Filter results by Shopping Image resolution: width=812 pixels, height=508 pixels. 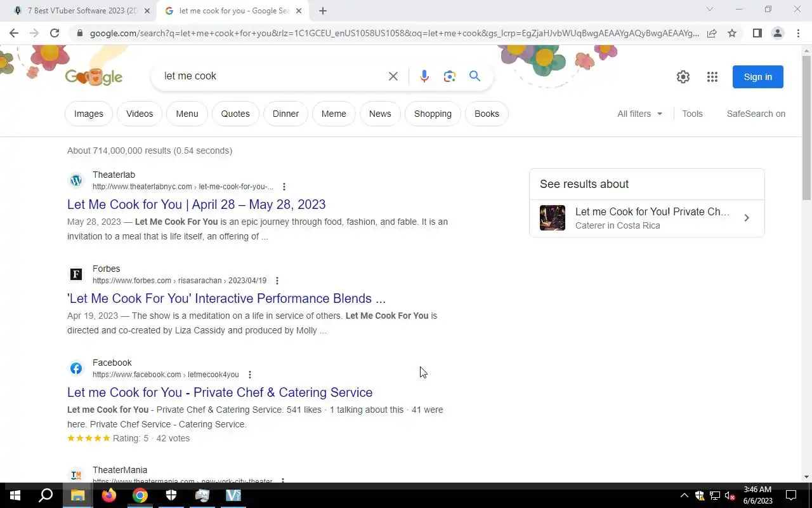point(433,114)
